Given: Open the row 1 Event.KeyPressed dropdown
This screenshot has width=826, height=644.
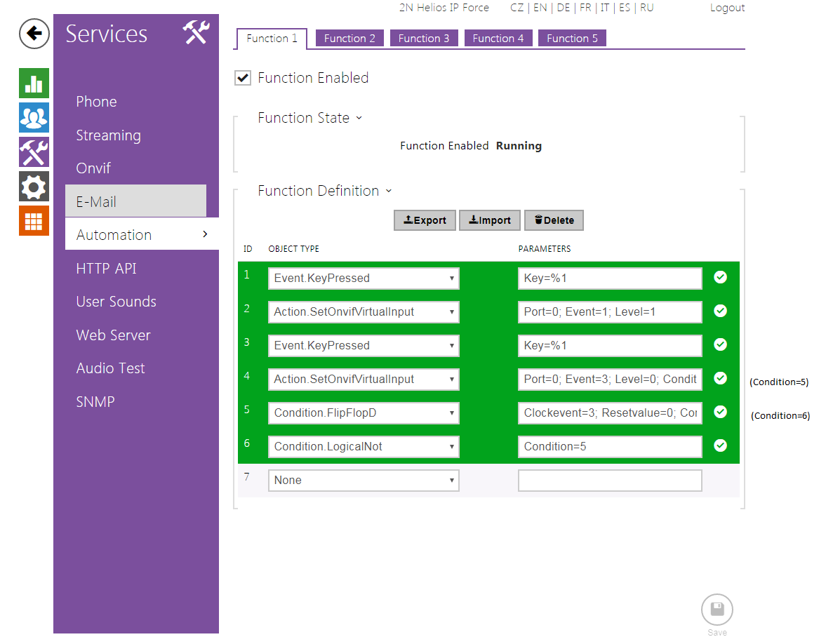Looking at the screenshot, I should coord(364,279).
